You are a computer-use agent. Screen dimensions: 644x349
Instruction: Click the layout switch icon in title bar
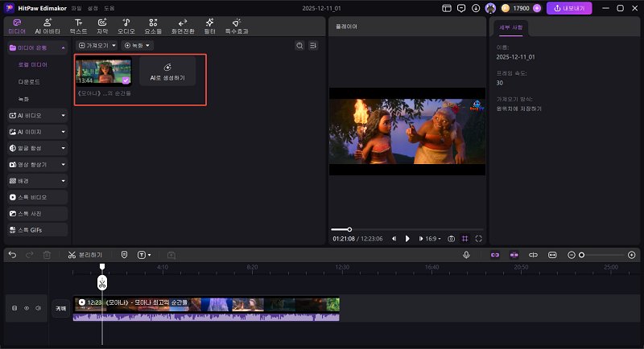447,8
